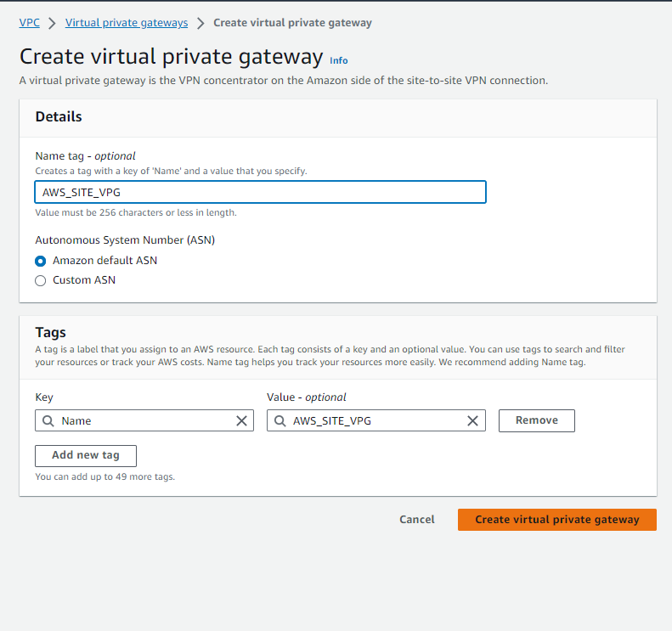Click the Tags section heading

click(x=51, y=332)
